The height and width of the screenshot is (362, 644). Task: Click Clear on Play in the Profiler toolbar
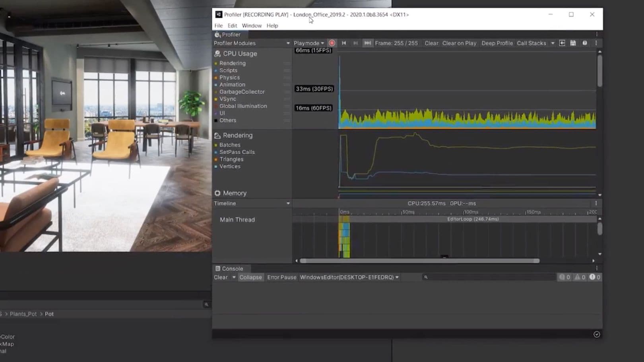click(x=459, y=43)
